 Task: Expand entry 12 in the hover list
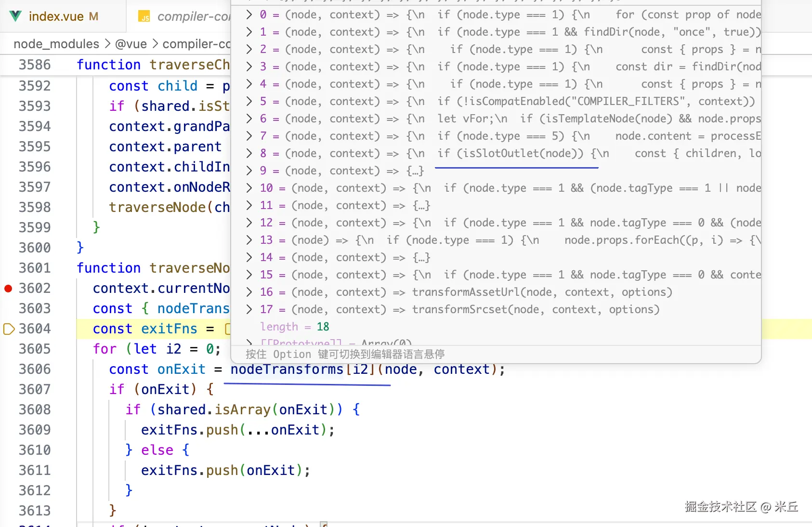point(249,223)
